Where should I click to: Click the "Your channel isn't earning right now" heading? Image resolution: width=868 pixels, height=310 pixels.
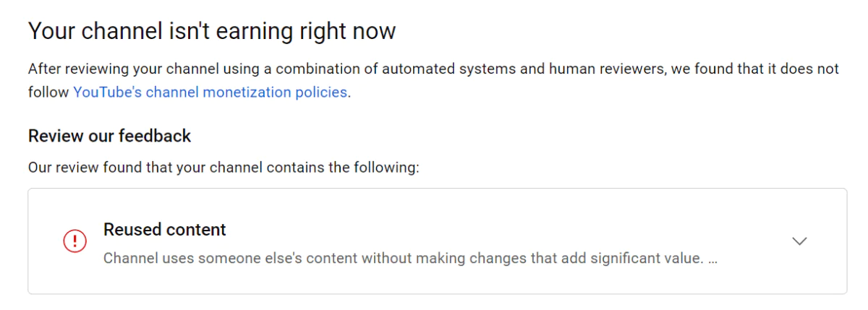212,32
